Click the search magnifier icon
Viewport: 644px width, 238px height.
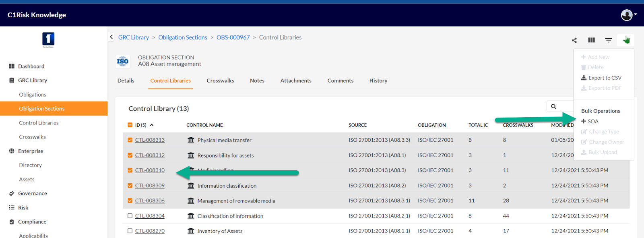(x=554, y=106)
